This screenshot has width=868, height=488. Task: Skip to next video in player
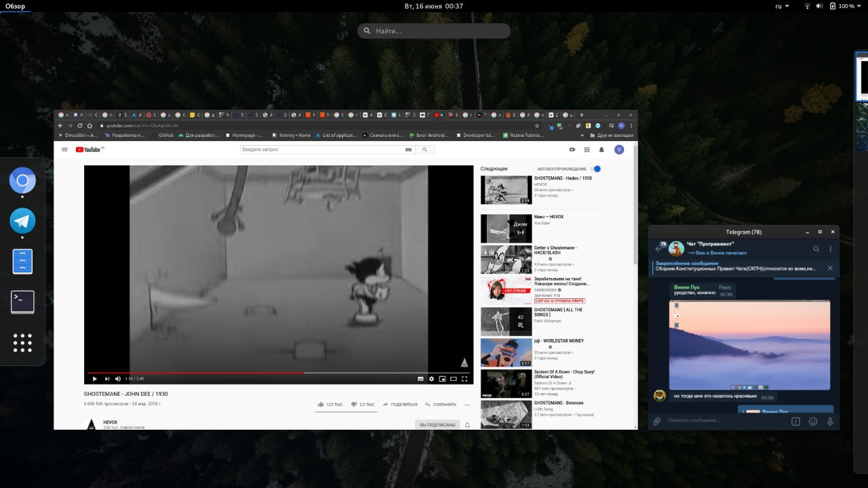click(106, 378)
